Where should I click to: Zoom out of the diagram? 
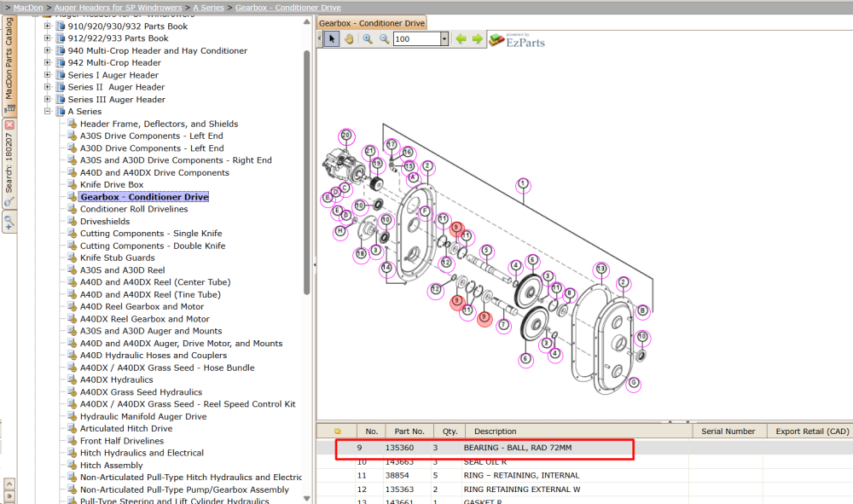pos(384,39)
